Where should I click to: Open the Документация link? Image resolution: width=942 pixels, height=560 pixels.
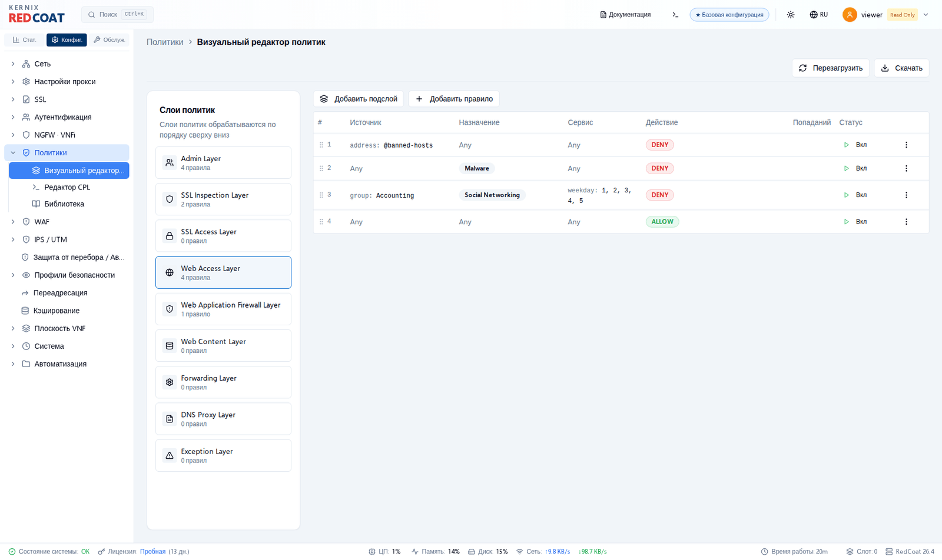click(x=625, y=15)
